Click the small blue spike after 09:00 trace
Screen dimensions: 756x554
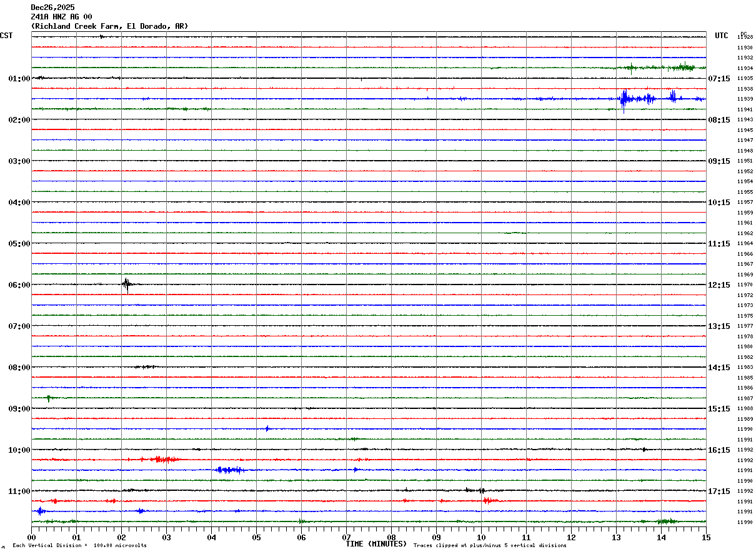point(267,428)
